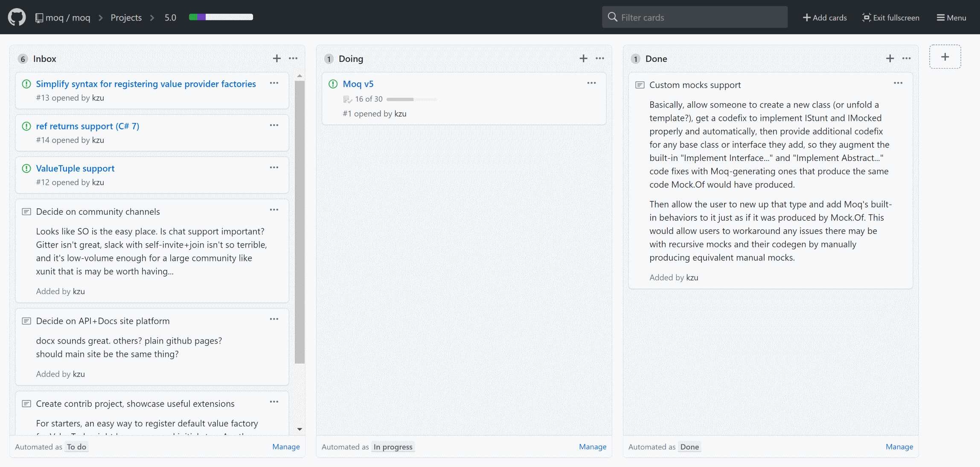Click the 5.0 project name
The height and width of the screenshot is (467, 980).
pos(170,18)
